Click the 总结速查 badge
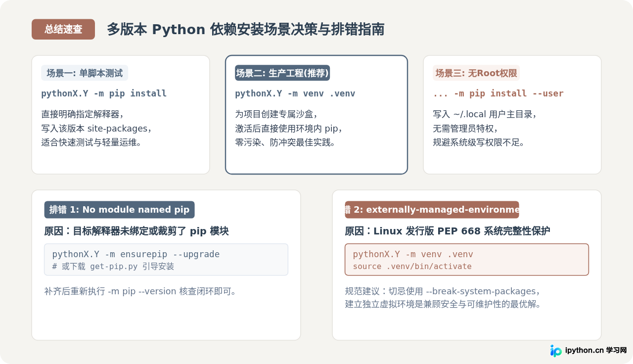Viewport: 633px width, 364px height. coord(63,29)
